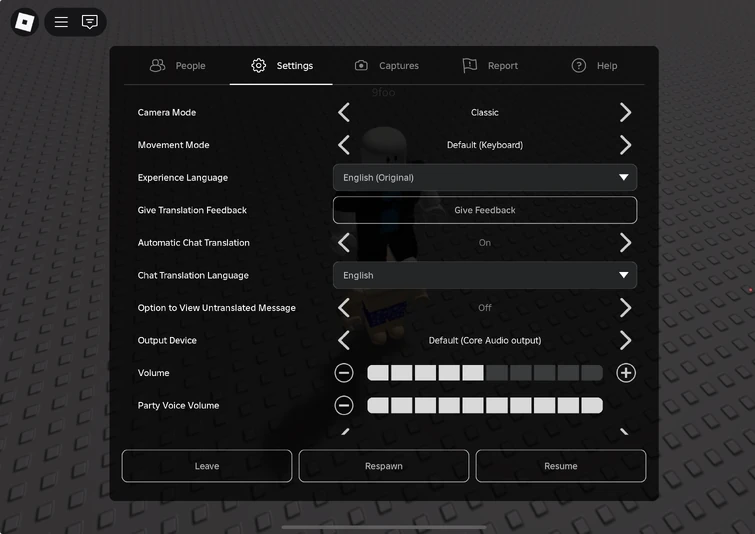Turn Automatic Chat Translation with left arrow
This screenshot has height=534, width=755.
tap(344, 243)
